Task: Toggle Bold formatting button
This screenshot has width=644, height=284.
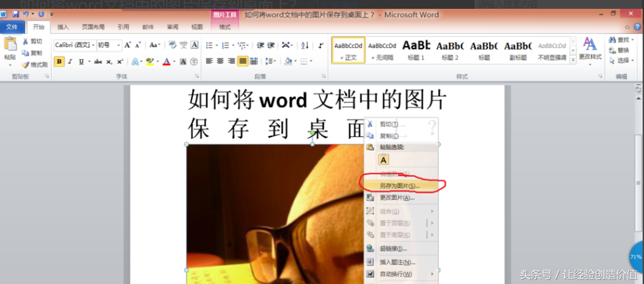Action: pos(59,62)
